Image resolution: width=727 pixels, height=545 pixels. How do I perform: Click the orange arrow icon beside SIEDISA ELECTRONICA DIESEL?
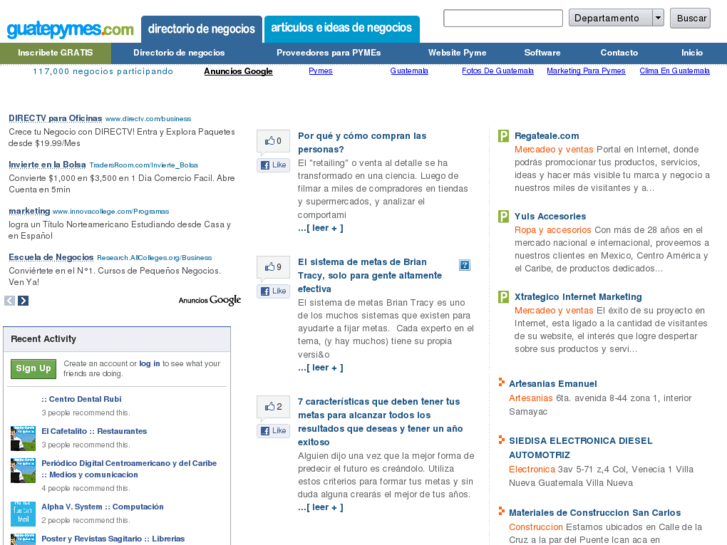(x=501, y=440)
